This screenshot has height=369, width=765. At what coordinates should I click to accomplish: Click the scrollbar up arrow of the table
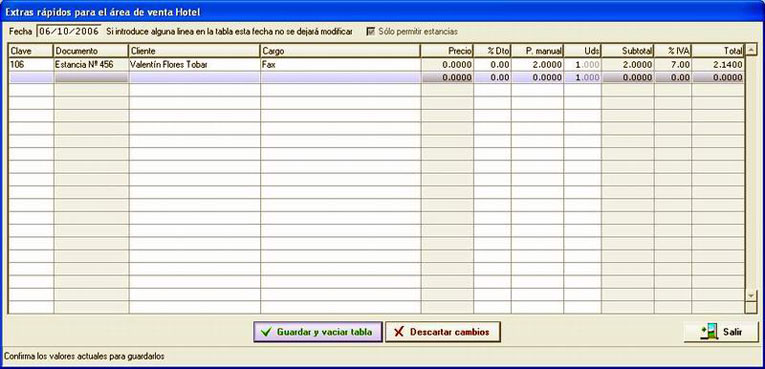click(x=751, y=49)
